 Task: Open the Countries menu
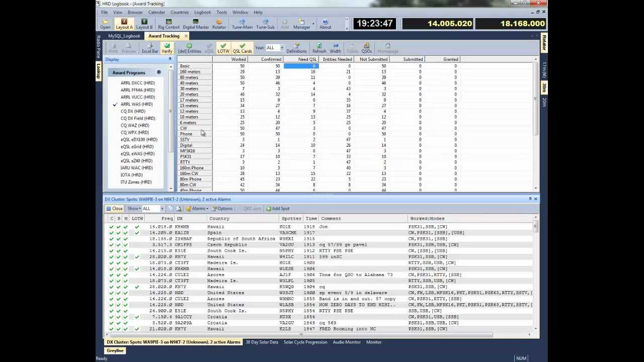click(180, 12)
